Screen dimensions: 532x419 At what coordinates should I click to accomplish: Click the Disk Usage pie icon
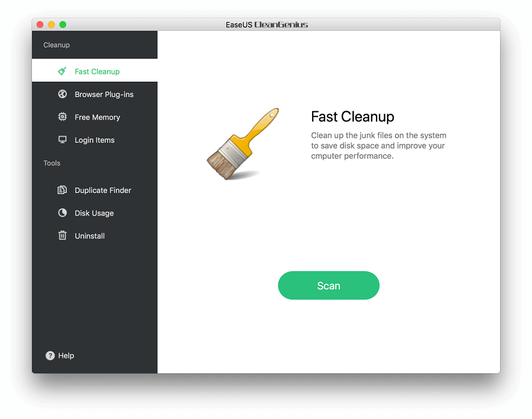click(x=63, y=212)
